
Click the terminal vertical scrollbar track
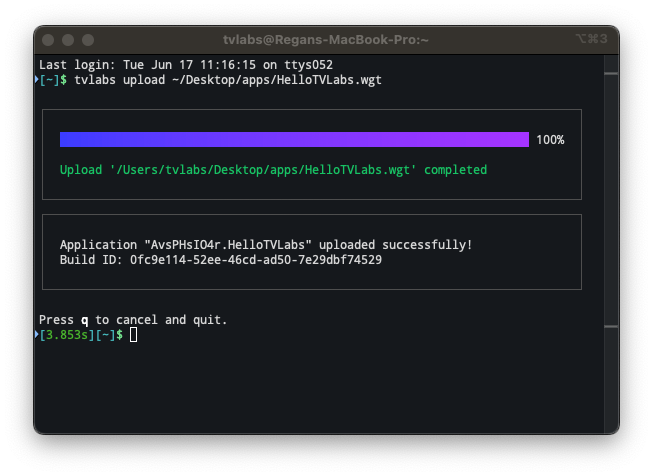click(x=611, y=244)
